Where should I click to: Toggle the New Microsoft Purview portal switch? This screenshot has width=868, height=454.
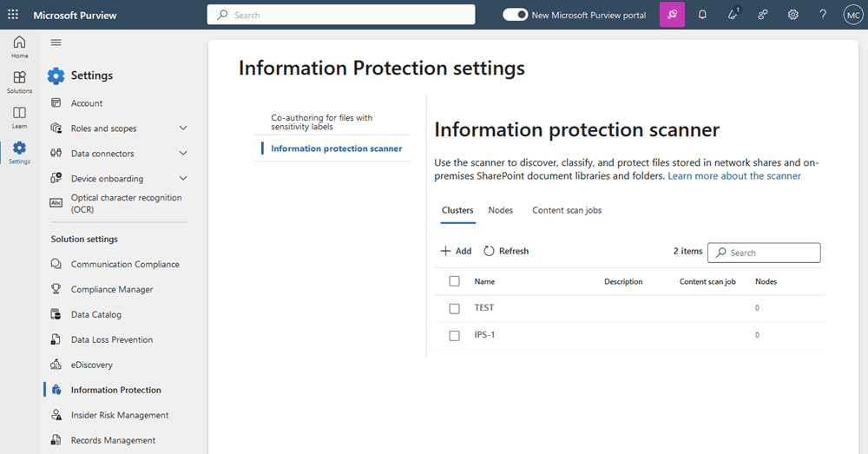[516, 15]
